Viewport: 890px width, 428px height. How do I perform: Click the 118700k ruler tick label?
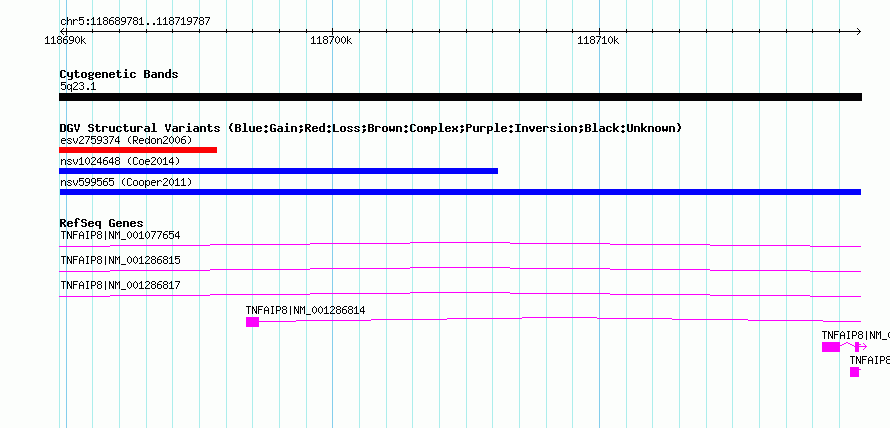click(331, 40)
